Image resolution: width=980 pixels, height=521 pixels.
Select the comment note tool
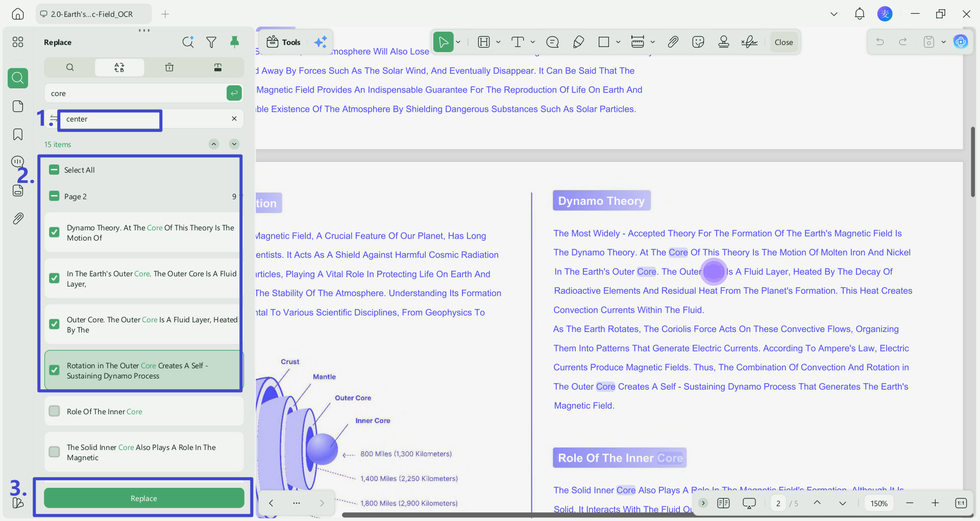coord(552,42)
